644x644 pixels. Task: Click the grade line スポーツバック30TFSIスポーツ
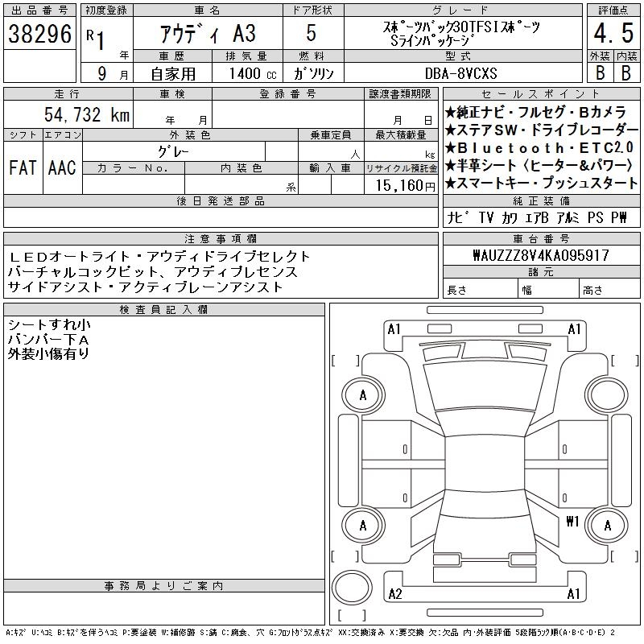(461, 27)
